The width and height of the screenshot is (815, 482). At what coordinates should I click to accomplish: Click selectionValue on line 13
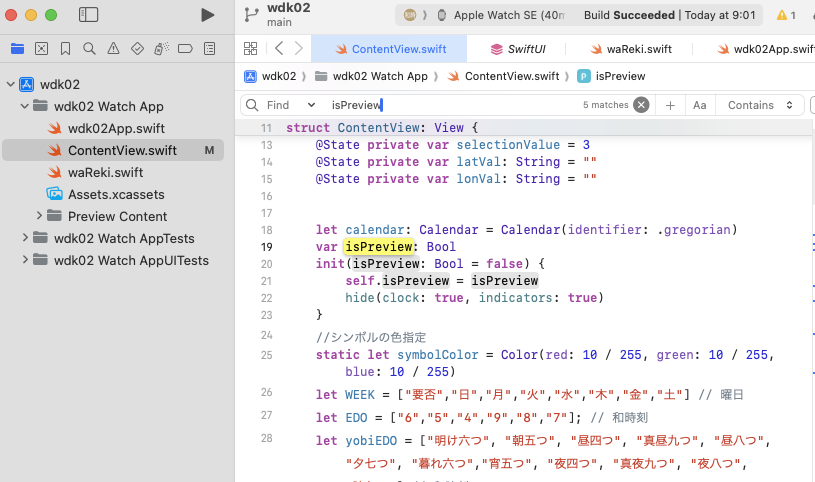(x=508, y=145)
